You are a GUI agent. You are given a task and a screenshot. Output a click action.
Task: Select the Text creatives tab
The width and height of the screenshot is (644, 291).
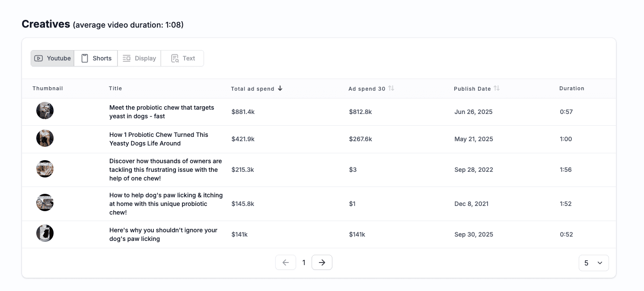coord(182,58)
